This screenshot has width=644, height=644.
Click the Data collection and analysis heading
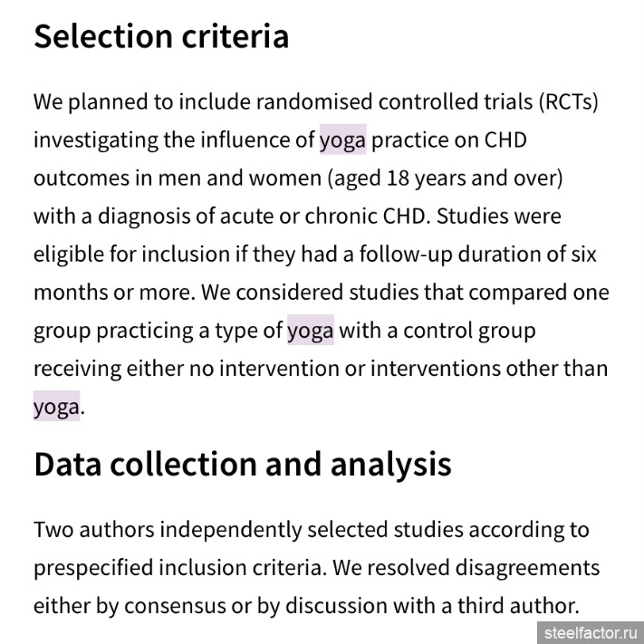click(243, 465)
